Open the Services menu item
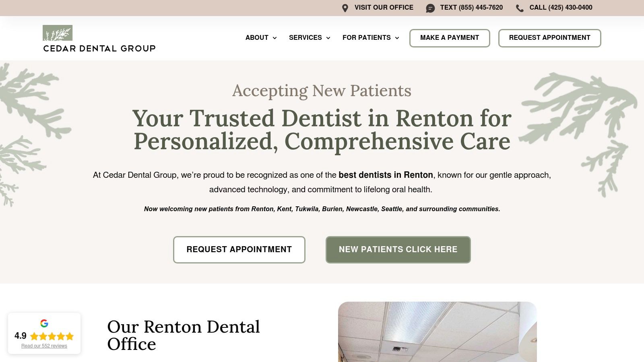 (305, 38)
